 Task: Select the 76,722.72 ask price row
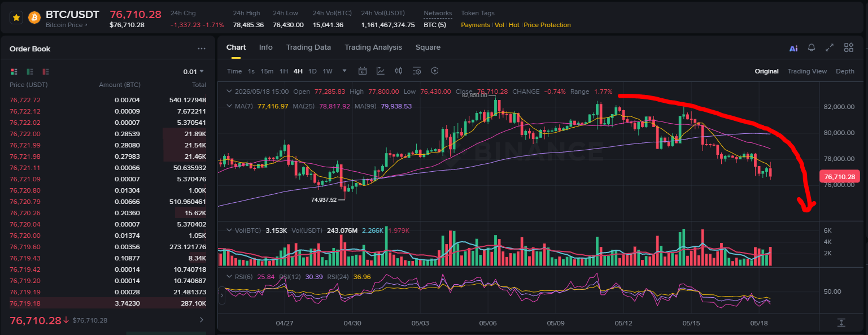[107, 100]
